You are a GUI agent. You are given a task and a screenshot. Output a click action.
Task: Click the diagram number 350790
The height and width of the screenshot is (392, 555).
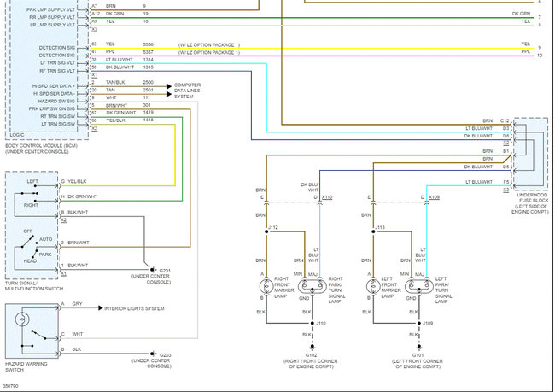click(10, 386)
